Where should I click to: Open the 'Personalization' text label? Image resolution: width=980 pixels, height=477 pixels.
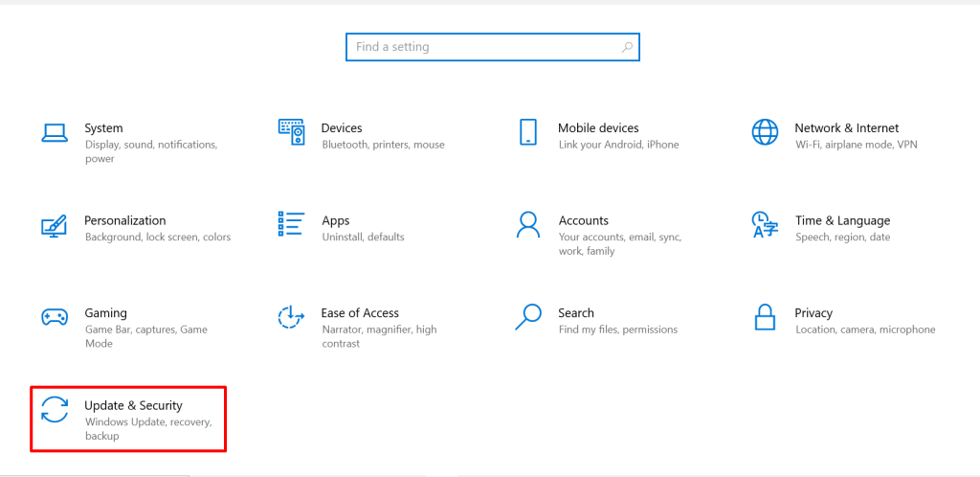point(124,220)
